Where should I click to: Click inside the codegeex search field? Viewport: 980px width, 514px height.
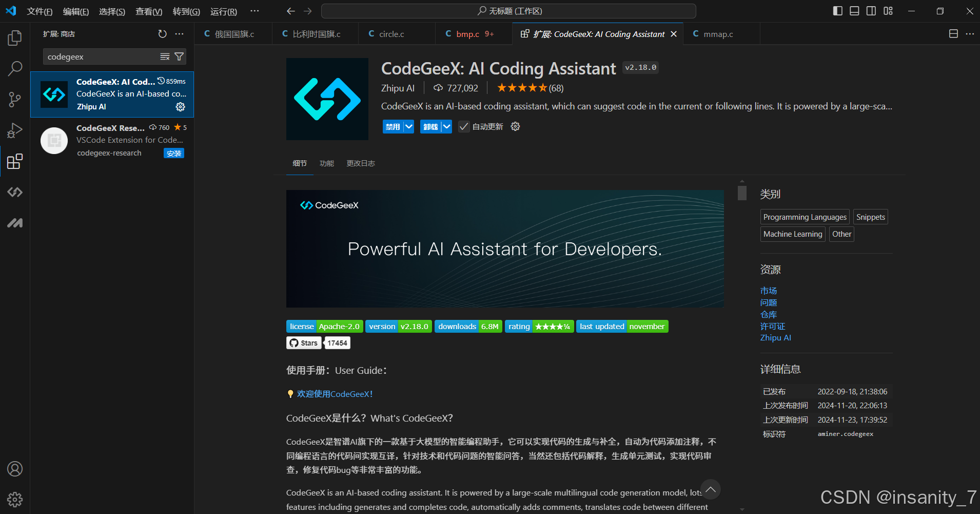(103, 56)
